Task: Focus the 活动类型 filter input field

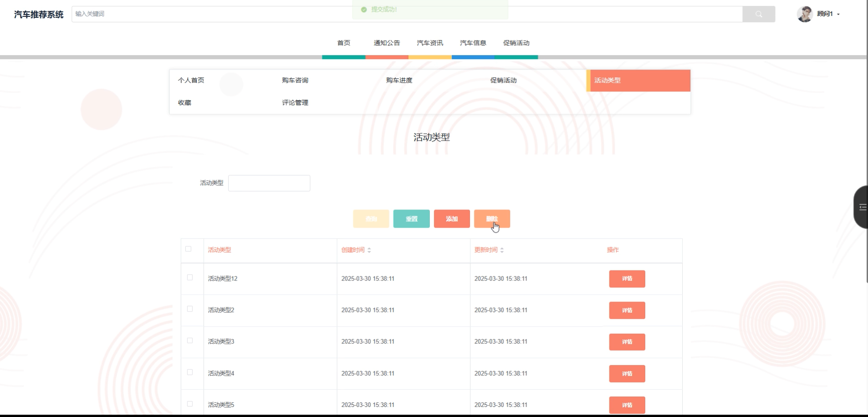Action: pyautogui.click(x=269, y=183)
